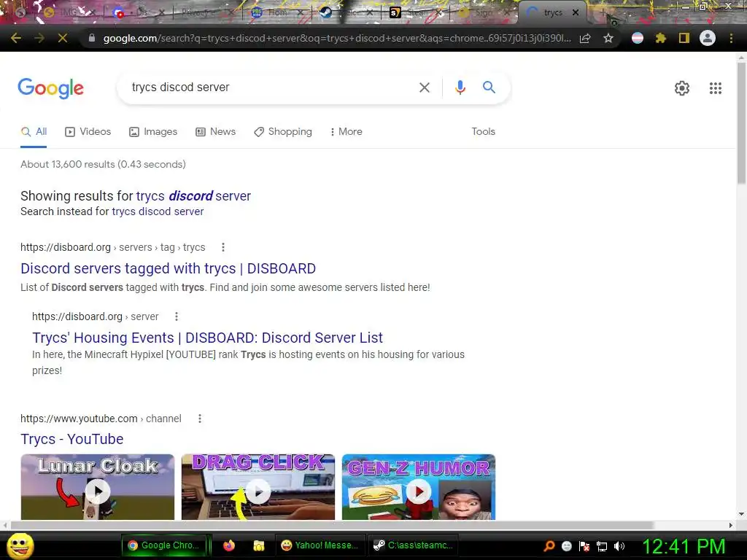Open options for the disboard.org tag result
Viewport: 747px width, 560px height.
tap(223, 247)
